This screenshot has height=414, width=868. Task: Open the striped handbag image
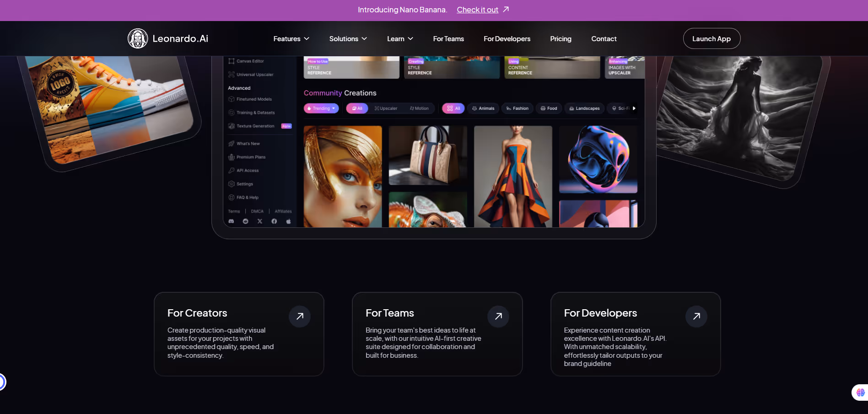428,156
